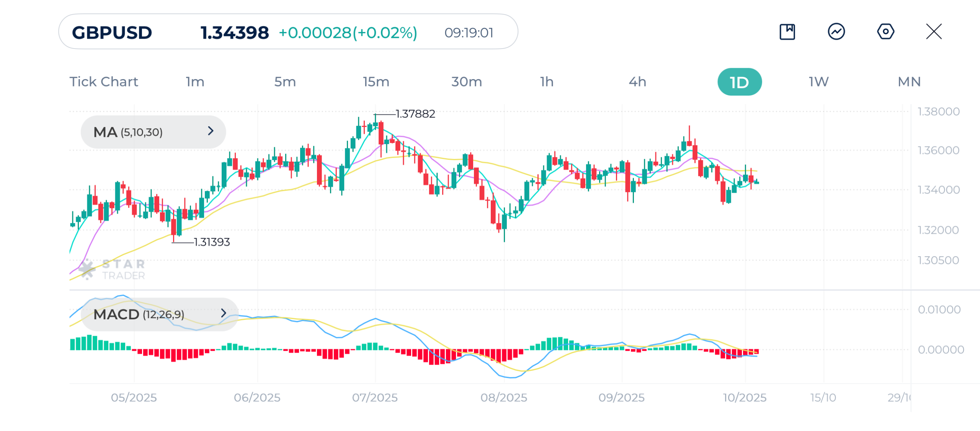Image resolution: width=980 pixels, height=431 pixels.
Task: Select the 1m timeframe
Action: 195,82
